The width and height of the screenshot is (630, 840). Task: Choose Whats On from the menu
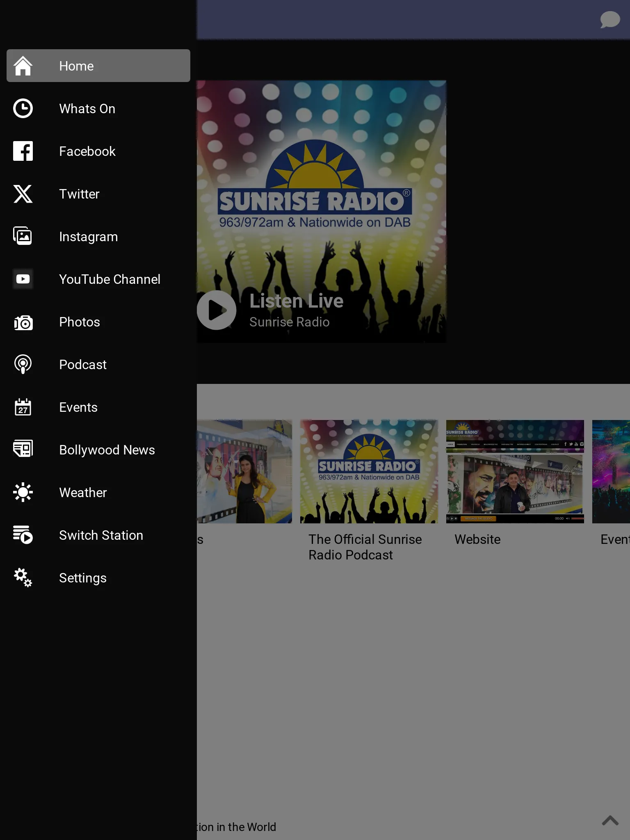[x=98, y=109]
